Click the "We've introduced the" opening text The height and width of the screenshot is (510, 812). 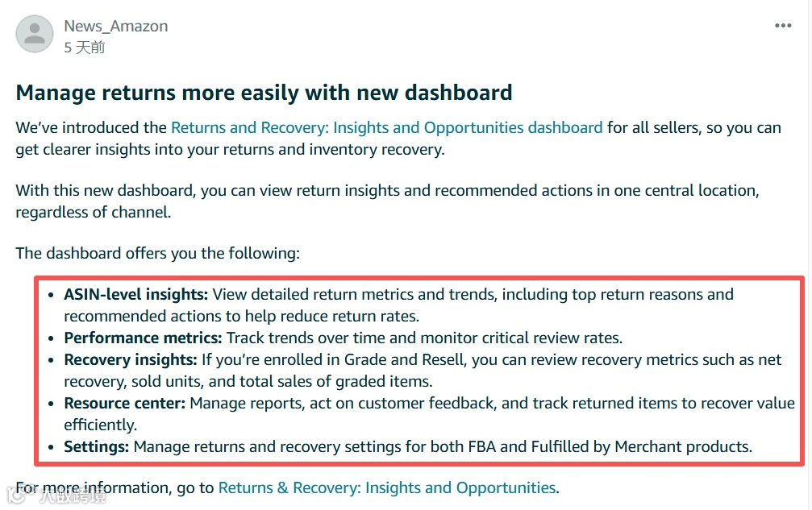coord(91,127)
